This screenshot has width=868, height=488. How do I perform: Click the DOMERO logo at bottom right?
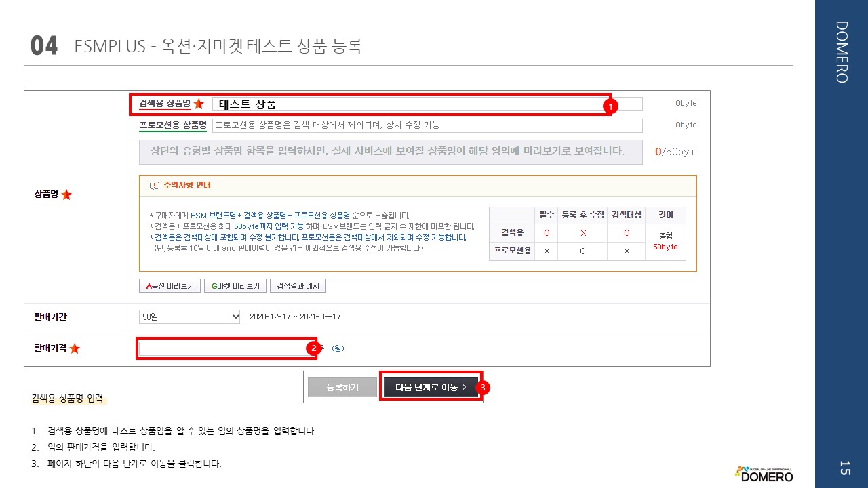pos(764,474)
